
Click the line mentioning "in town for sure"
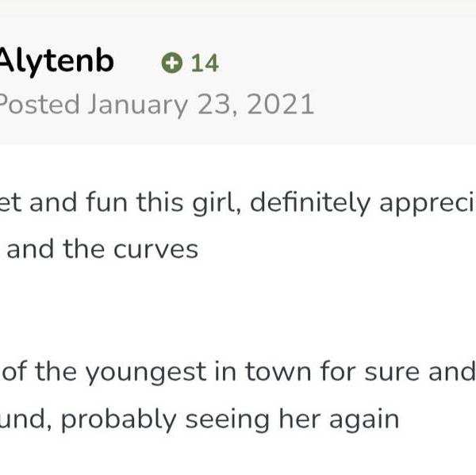click(x=238, y=372)
